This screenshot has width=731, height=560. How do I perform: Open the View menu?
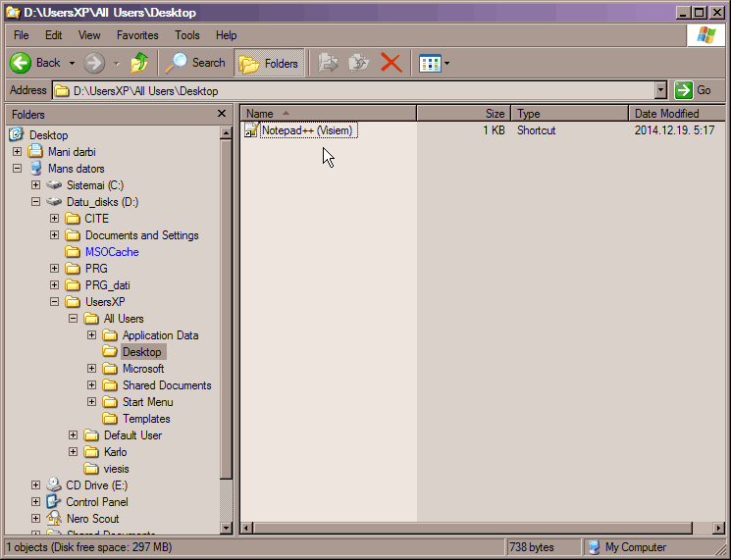click(89, 35)
